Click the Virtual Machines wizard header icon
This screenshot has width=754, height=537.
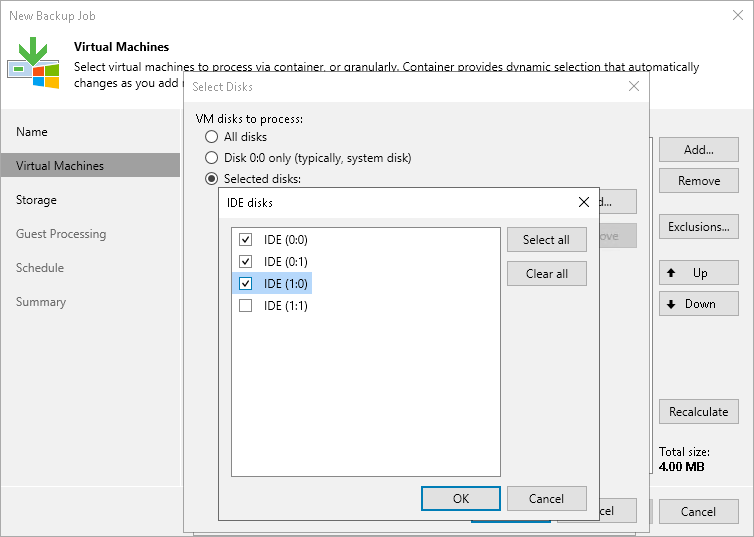pyautogui.click(x=33, y=62)
